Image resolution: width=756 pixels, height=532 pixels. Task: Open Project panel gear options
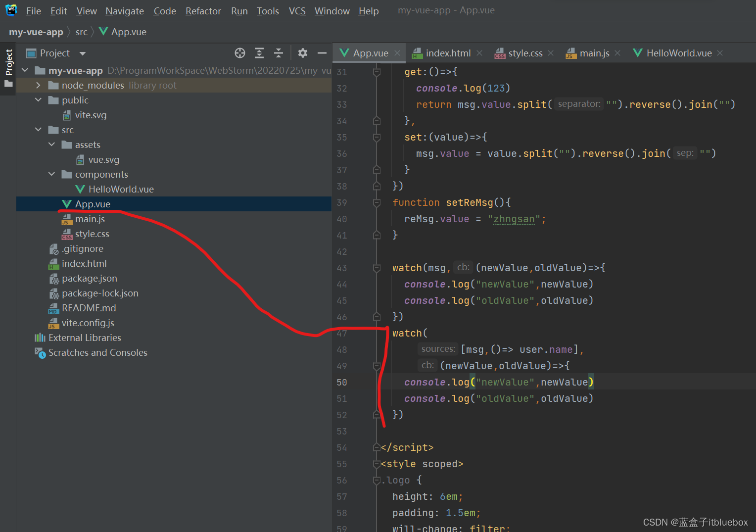pos(303,53)
